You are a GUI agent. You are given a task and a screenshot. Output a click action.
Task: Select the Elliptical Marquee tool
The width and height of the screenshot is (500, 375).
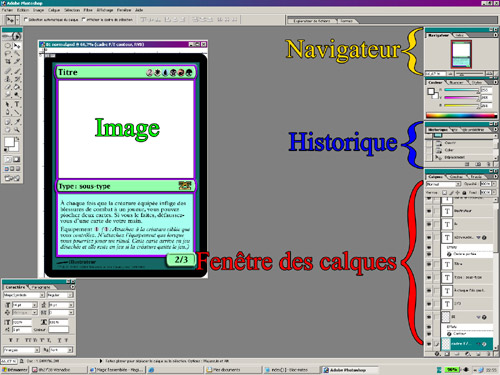click(8, 45)
